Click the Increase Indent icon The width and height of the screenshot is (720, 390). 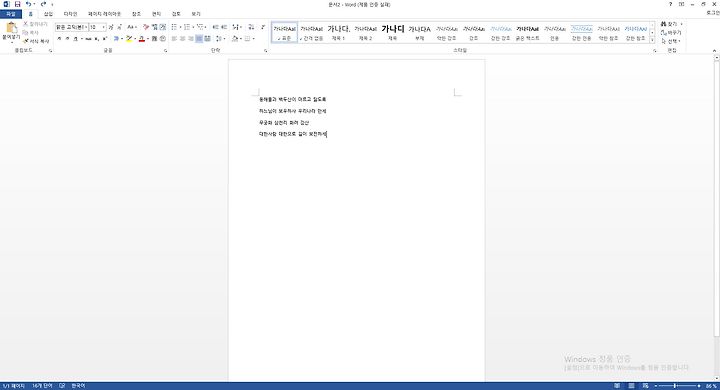[224, 27]
